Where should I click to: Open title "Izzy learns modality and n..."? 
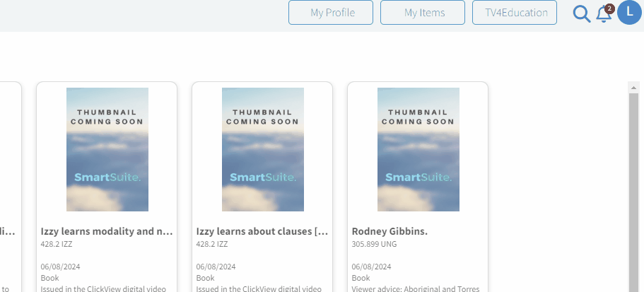coord(107,231)
